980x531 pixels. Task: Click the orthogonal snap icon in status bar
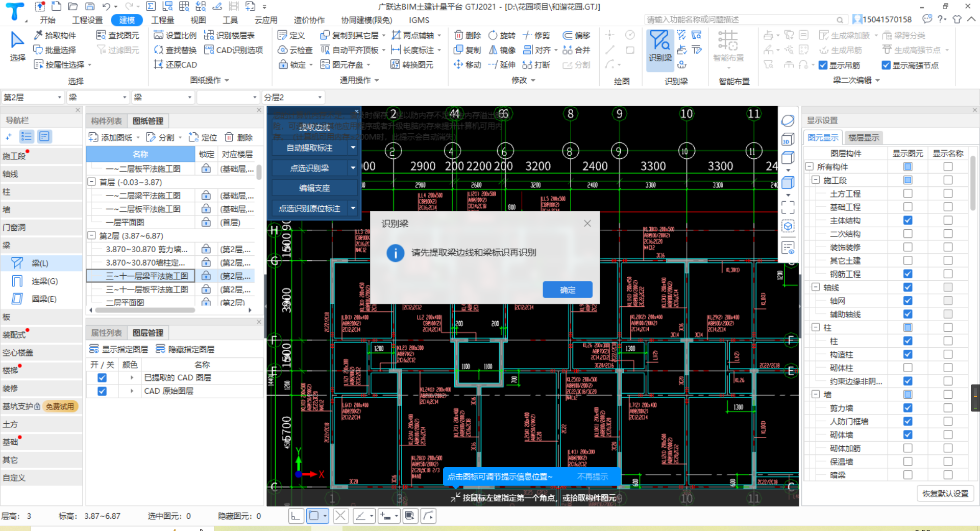tap(296, 516)
